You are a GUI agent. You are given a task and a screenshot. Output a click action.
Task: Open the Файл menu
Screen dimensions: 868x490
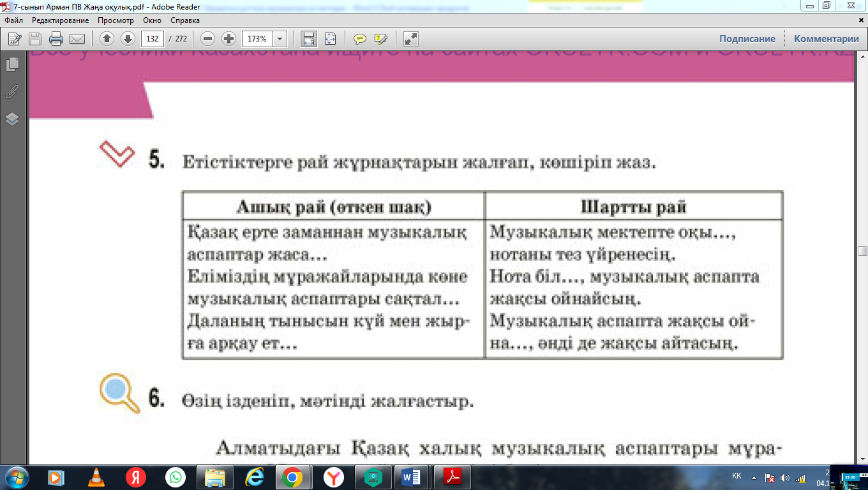[x=13, y=20]
